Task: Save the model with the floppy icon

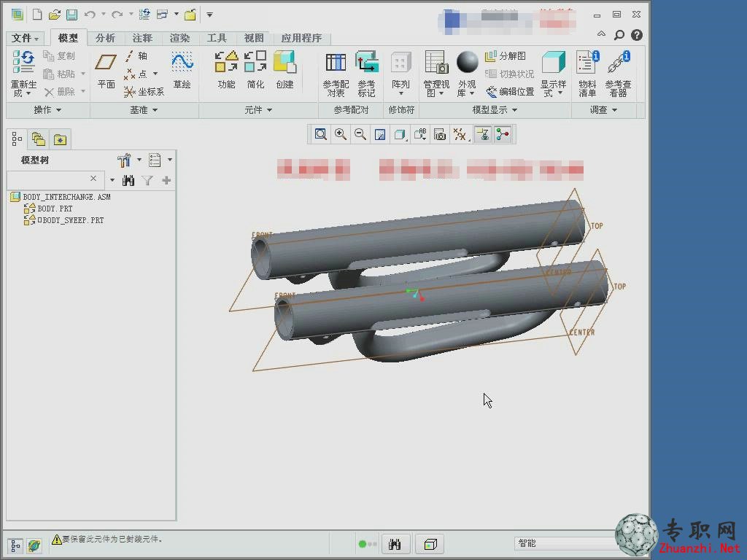Action: [72, 15]
